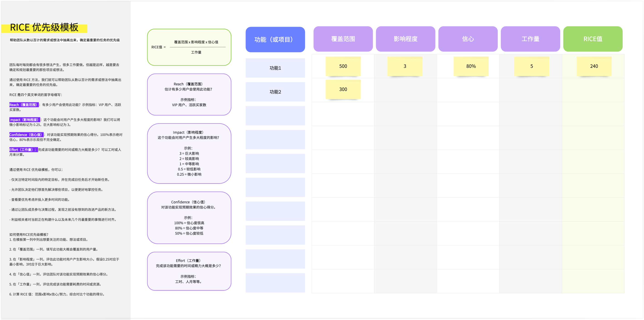Click the 影响程度 column header
Screen dimensions: 644x320
(x=405, y=39)
